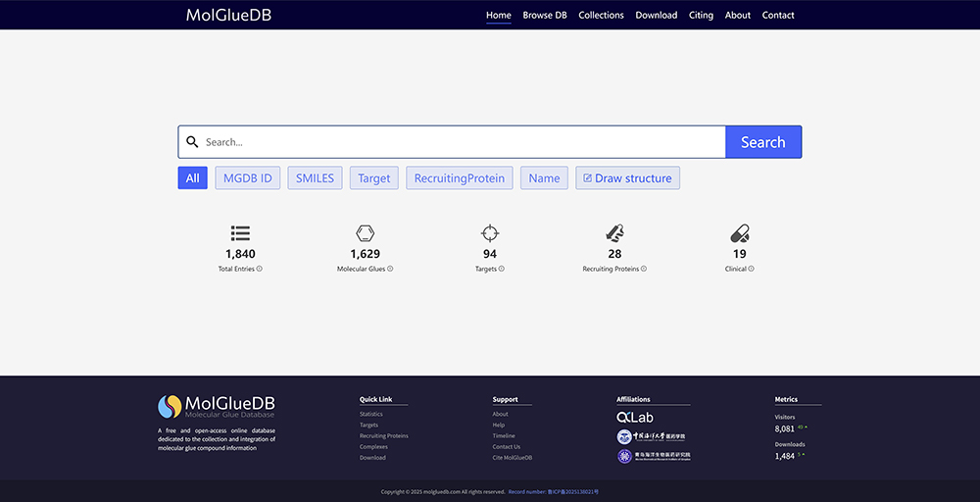Select the All search filter
Screen dimensions: 980x502
pyautogui.click(x=192, y=178)
